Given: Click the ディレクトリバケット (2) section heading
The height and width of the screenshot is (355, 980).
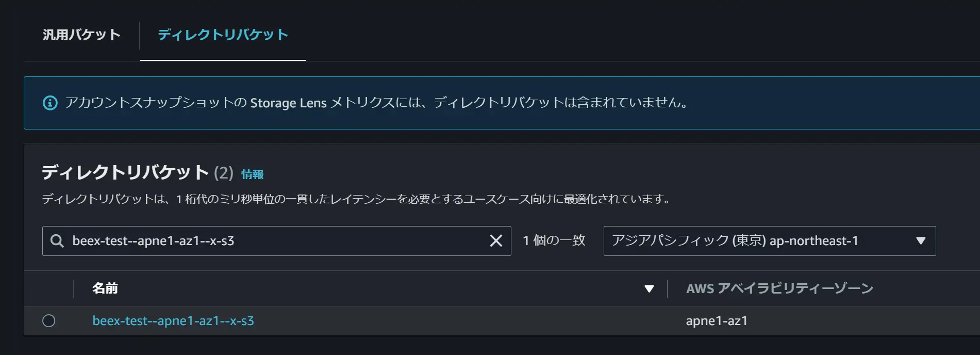Looking at the screenshot, I should pos(138,172).
